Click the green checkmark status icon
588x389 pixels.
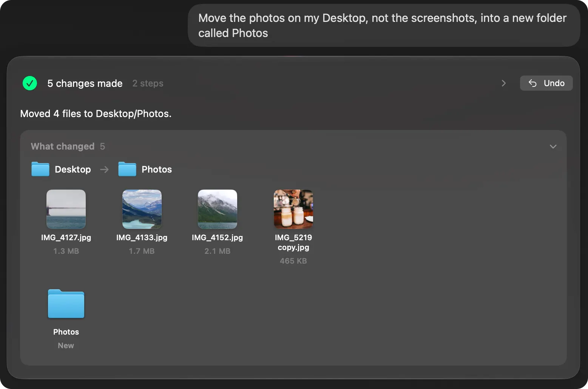pyautogui.click(x=30, y=83)
